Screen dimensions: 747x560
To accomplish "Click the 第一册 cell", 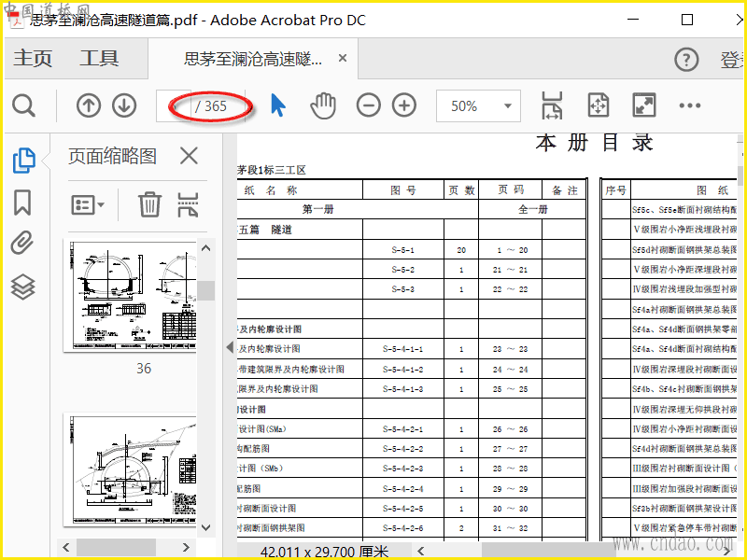I will click(317, 209).
